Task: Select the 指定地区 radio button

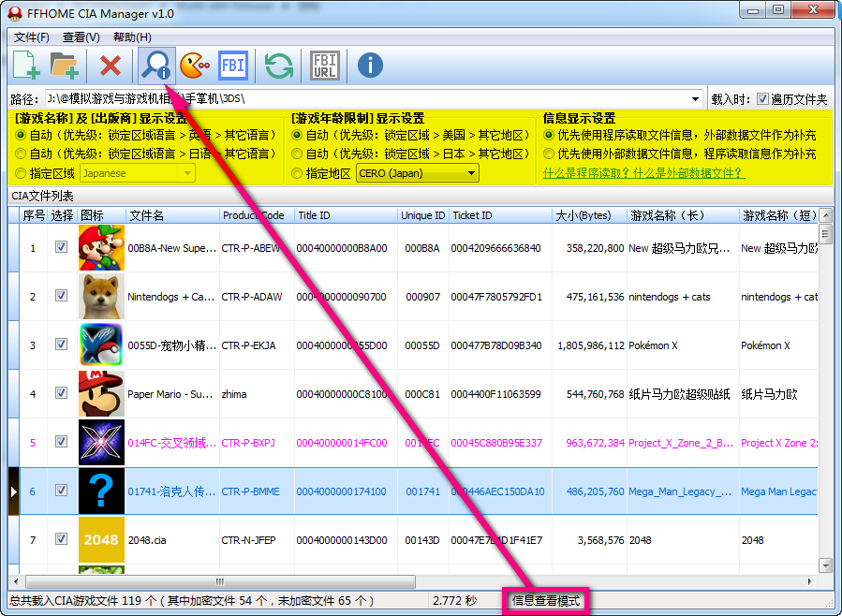Action: (x=296, y=173)
